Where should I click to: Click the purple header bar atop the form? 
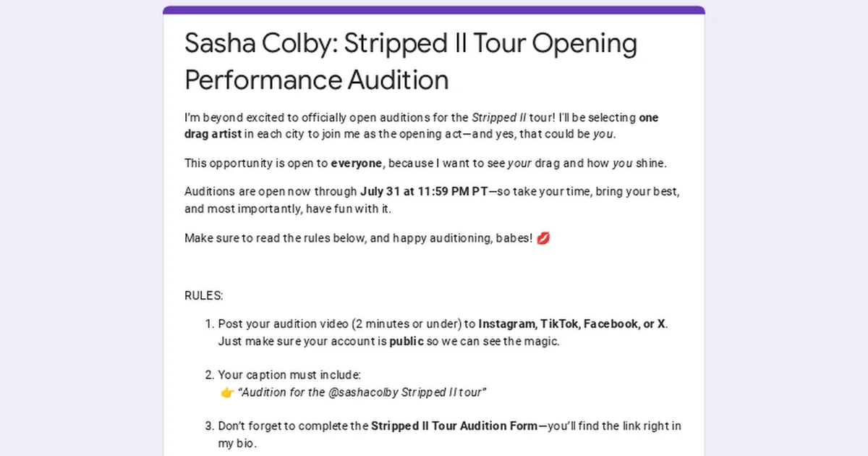point(434,10)
